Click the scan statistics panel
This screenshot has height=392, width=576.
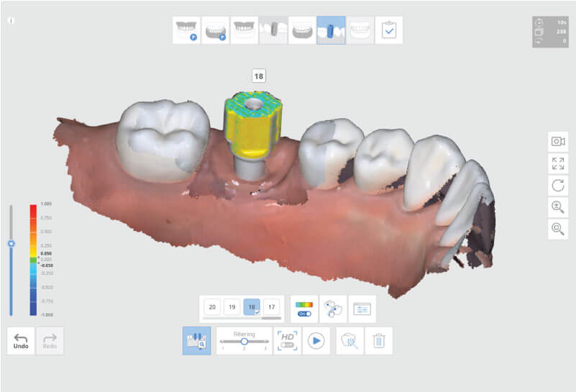[550, 32]
